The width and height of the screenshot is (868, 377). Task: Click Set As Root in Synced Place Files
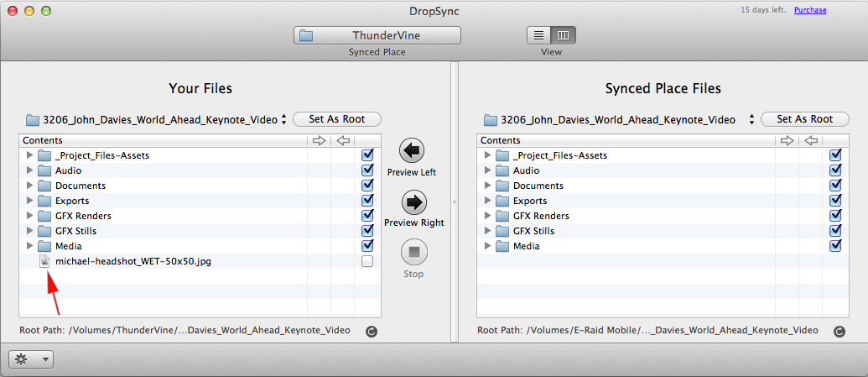(805, 119)
